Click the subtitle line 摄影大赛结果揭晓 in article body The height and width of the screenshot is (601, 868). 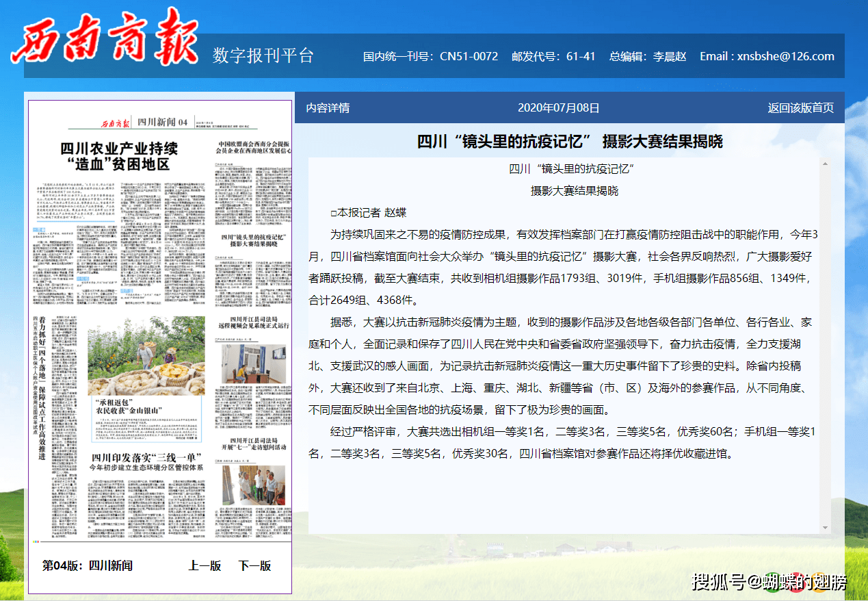575,190
